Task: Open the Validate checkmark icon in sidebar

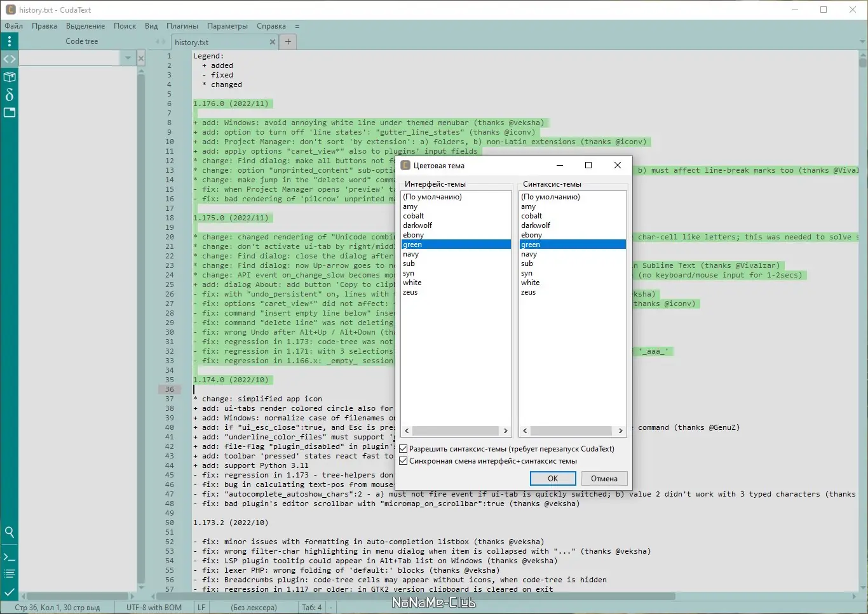Action: (10, 592)
